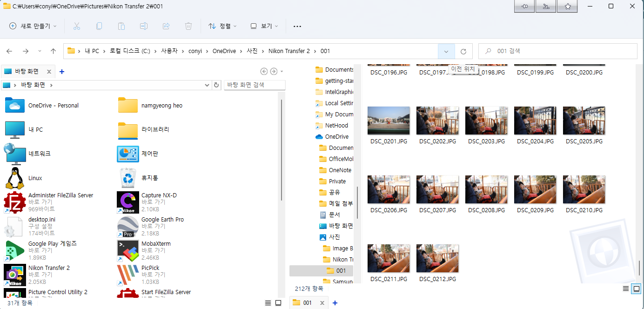Click the 바탕 화면 검색 search field
The width and height of the screenshot is (644, 309).
tap(255, 85)
